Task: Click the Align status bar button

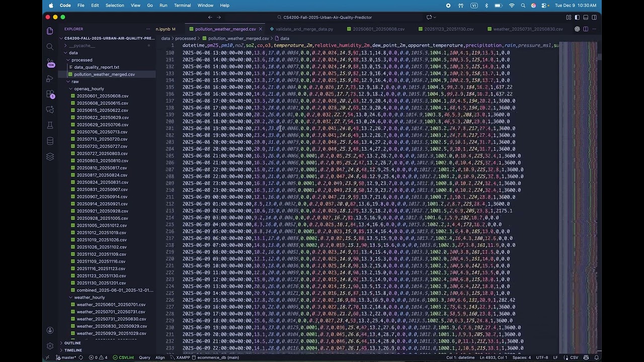Action: pos(160,357)
